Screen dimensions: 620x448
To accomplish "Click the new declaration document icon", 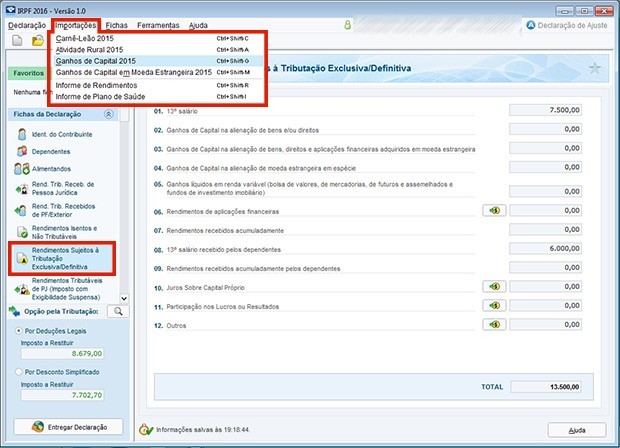I will (17, 40).
